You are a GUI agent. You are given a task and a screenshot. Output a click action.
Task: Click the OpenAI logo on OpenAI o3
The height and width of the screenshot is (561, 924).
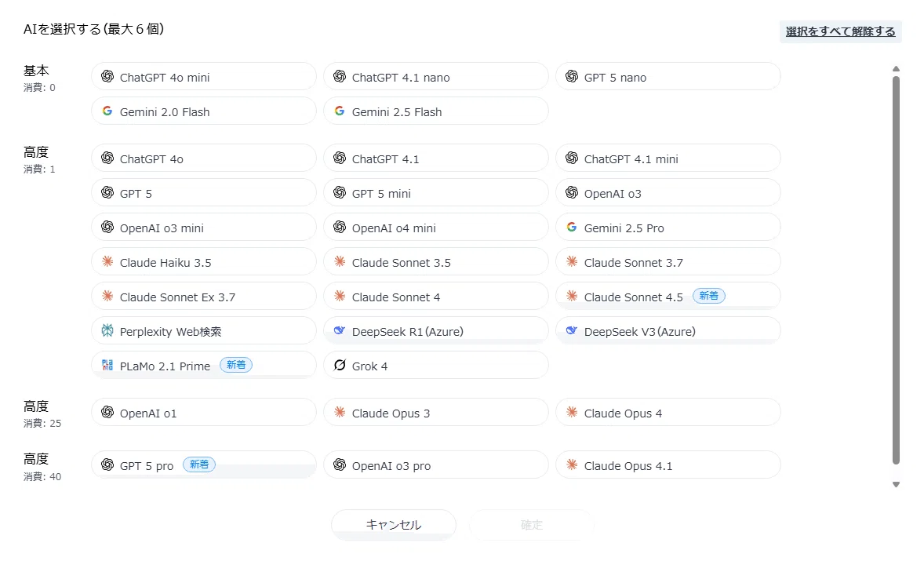tap(572, 193)
